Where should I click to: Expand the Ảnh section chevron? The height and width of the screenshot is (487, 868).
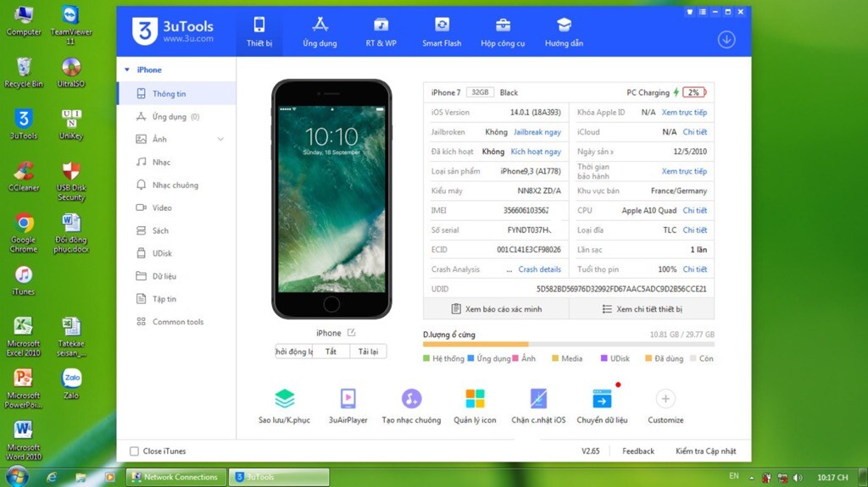[220, 139]
